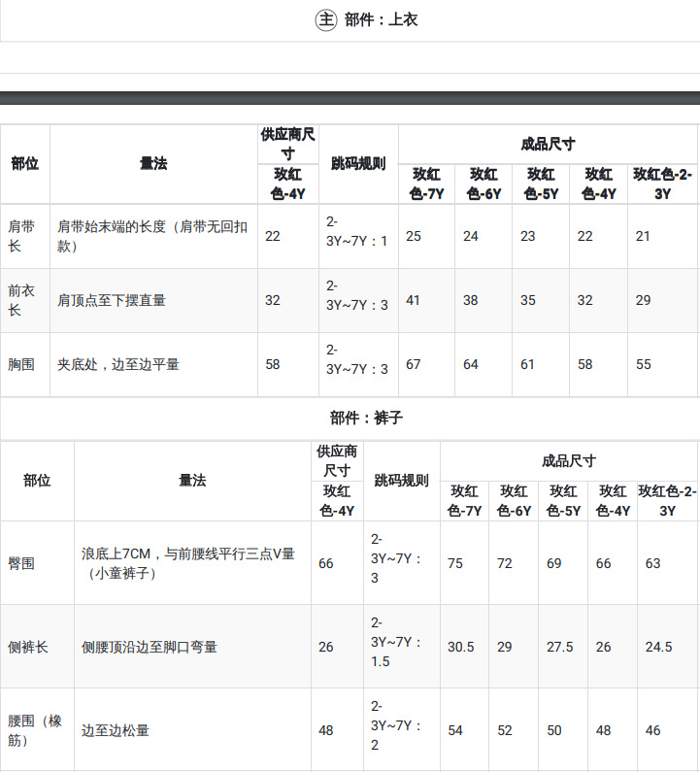The image size is (700, 772).
Task: Click the 臀围 row label
Action: point(21,563)
